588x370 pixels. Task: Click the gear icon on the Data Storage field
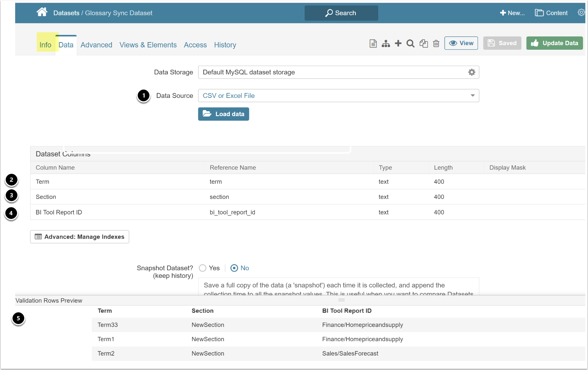coord(472,72)
